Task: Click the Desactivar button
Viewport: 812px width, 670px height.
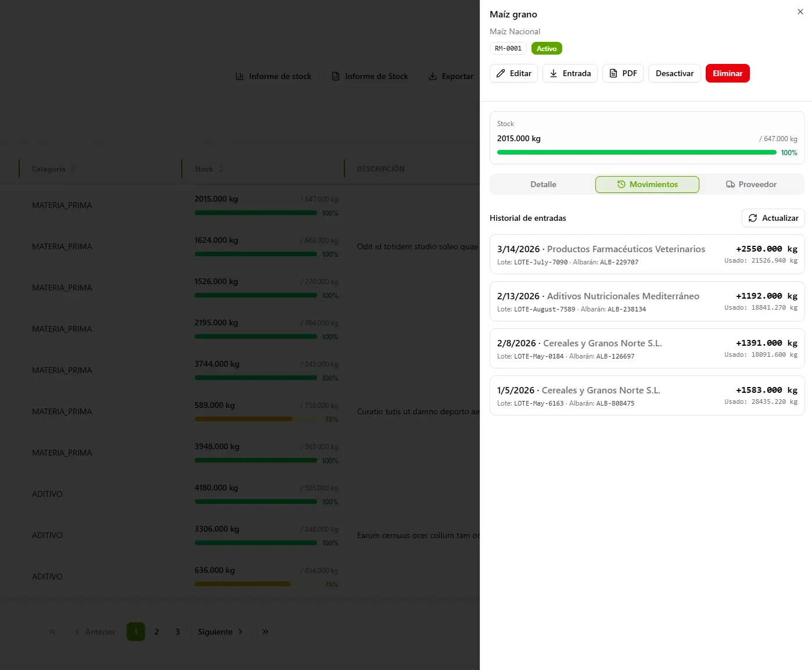Action: pyautogui.click(x=674, y=73)
